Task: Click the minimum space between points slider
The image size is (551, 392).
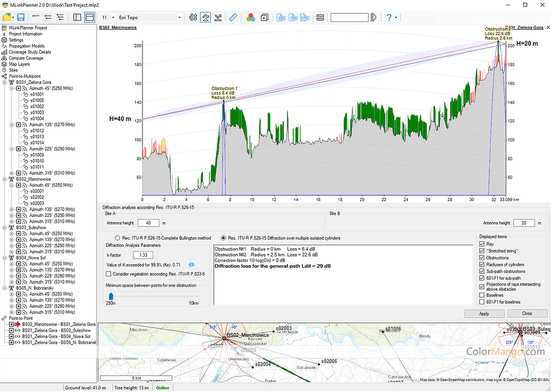Action: (x=111, y=296)
